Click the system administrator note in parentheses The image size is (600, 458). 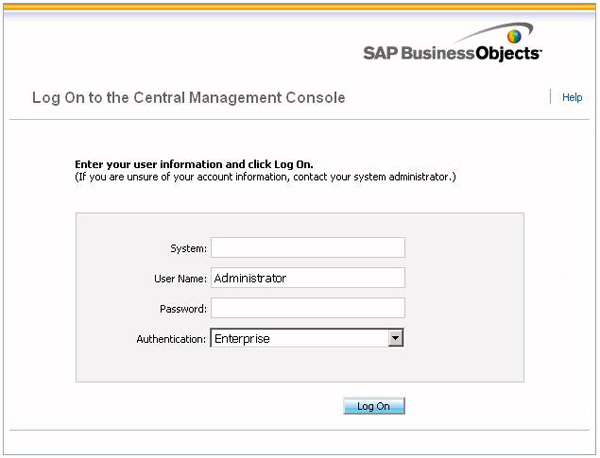click(x=266, y=177)
